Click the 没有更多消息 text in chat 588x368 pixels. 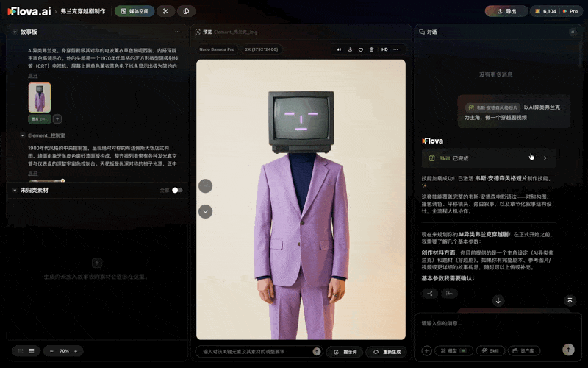pyautogui.click(x=495, y=75)
